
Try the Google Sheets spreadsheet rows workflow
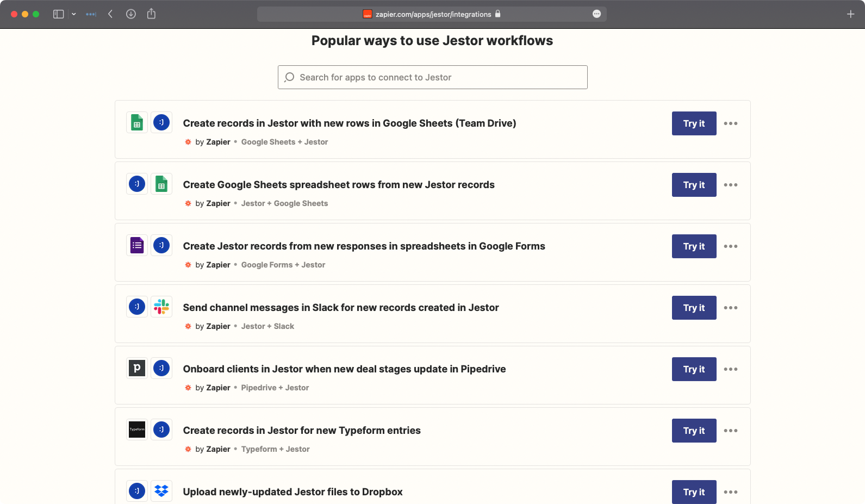pos(694,185)
